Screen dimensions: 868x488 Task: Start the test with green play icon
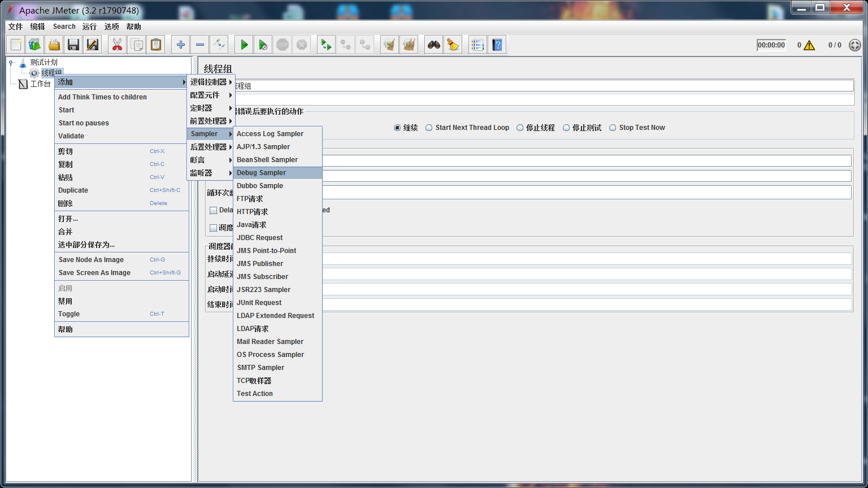point(244,45)
